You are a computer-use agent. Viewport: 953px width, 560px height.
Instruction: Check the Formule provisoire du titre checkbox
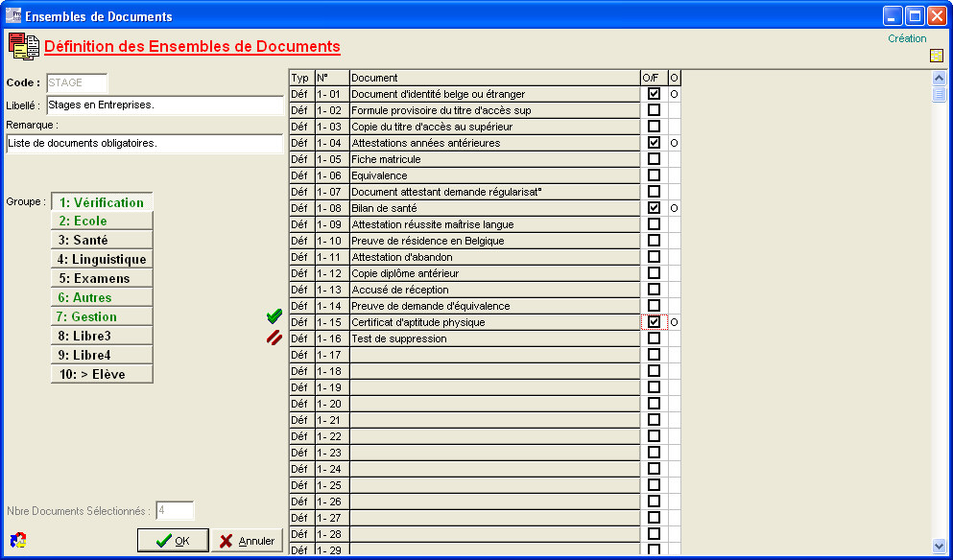654,110
